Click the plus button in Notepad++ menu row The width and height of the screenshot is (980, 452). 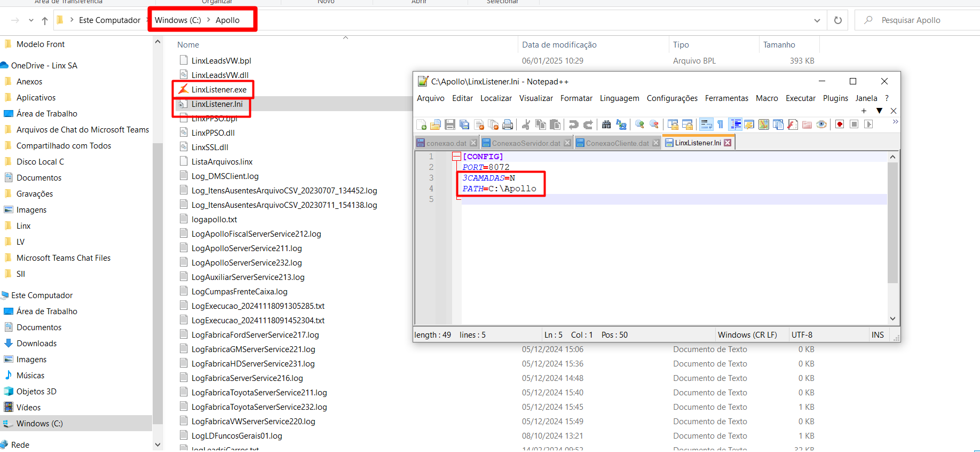click(864, 111)
